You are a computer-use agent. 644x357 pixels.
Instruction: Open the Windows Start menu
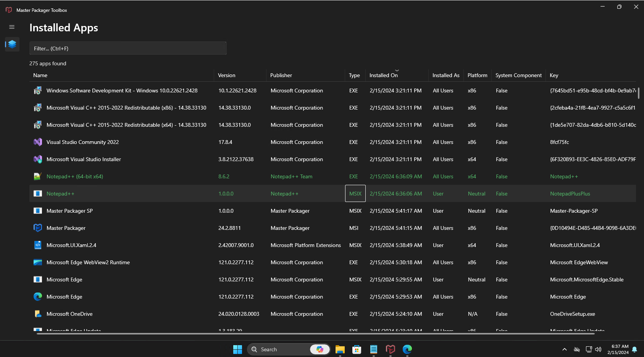pos(237,349)
